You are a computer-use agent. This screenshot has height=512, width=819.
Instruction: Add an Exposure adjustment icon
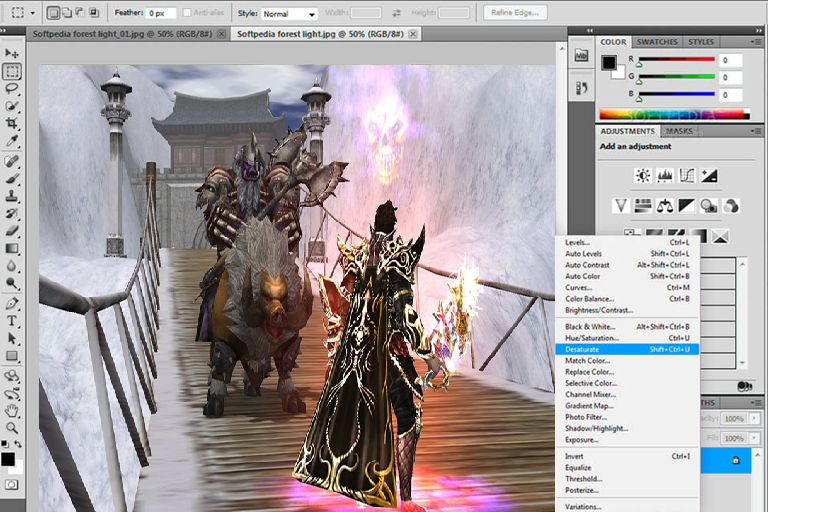709,176
